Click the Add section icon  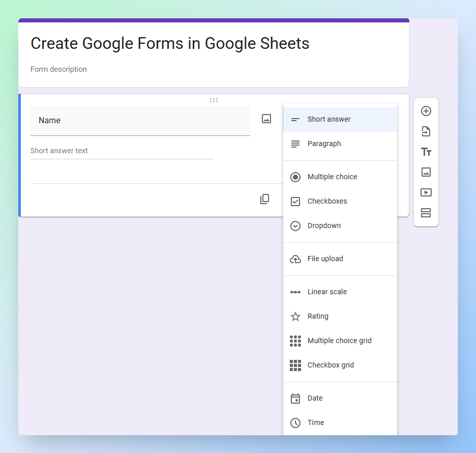pos(426,213)
